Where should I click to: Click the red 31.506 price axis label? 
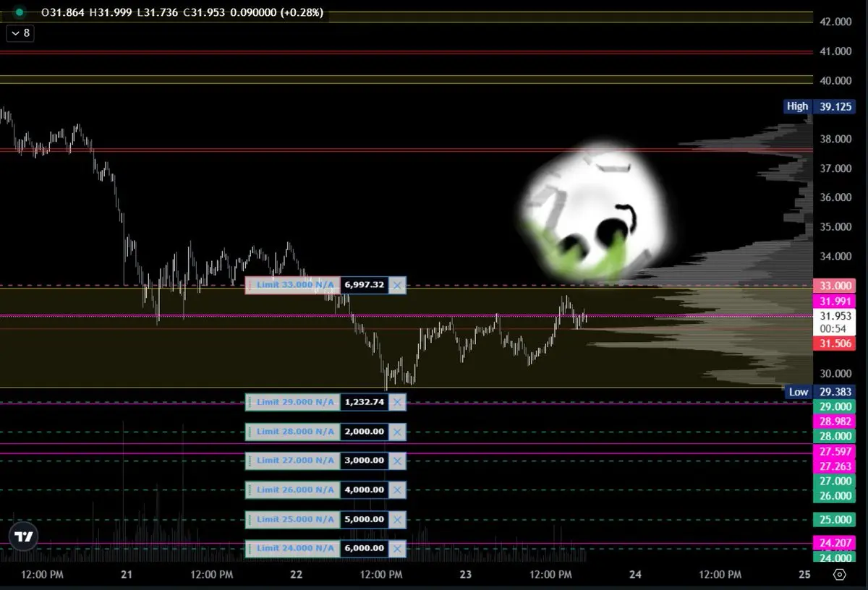[835, 343]
